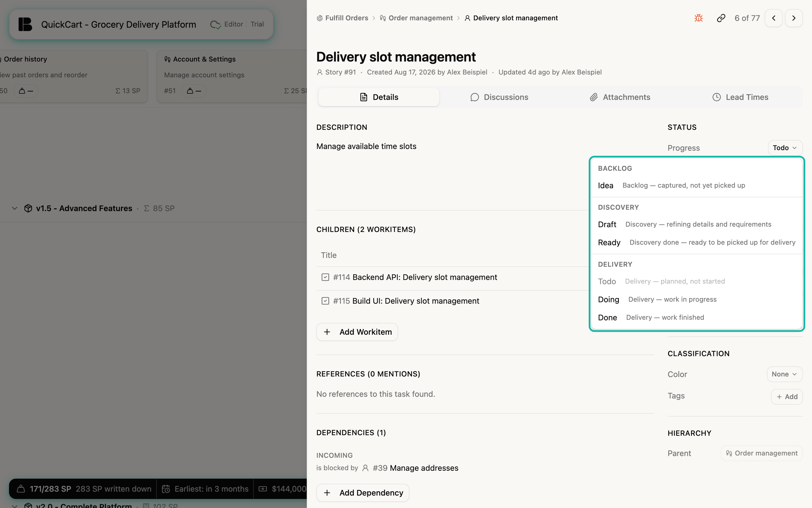This screenshot has width=812, height=508.
Task: Click story person icon beside Story #91
Action: [x=319, y=72]
